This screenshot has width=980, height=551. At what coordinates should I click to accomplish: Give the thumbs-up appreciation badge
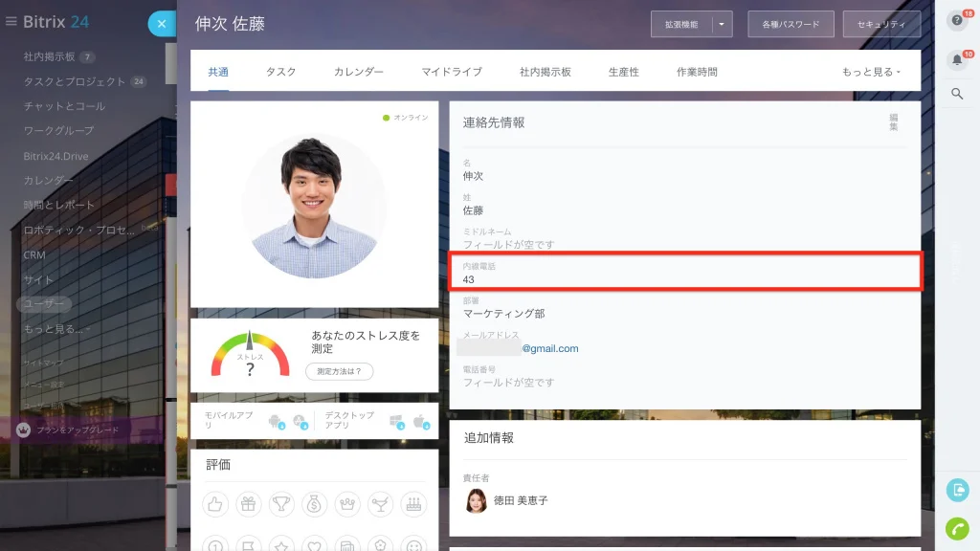[x=215, y=504]
